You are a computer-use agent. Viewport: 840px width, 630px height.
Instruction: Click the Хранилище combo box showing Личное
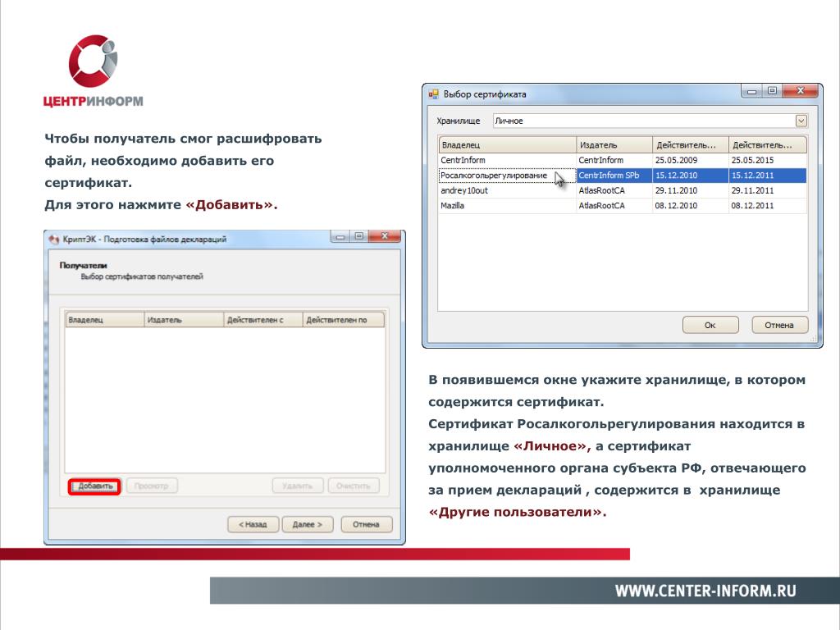pos(650,121)
